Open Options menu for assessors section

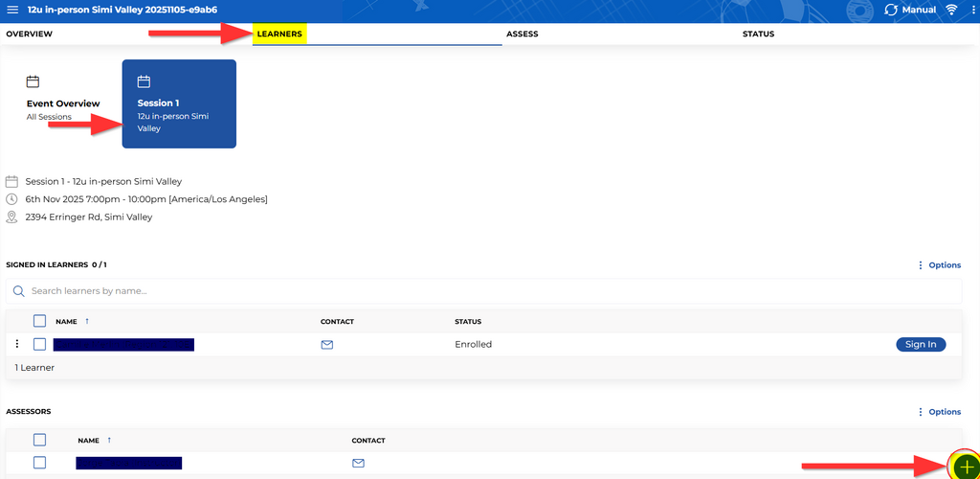pos(939,412)
